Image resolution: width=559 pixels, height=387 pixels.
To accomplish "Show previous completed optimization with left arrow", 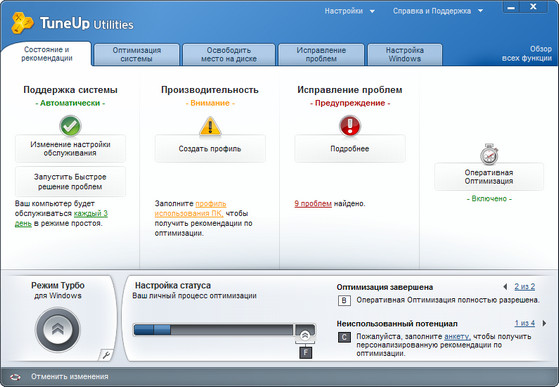I will point(505,287).
